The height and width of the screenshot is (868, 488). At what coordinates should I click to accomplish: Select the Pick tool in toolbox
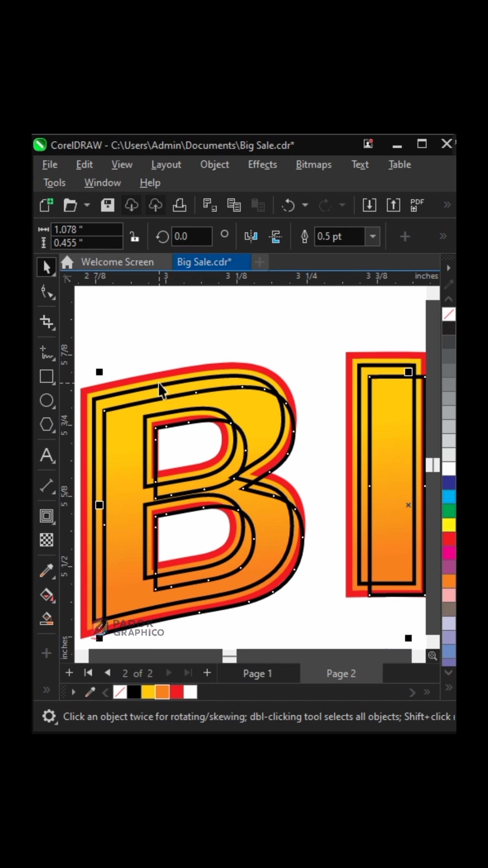pyautogui.click(x=47, y=267)
